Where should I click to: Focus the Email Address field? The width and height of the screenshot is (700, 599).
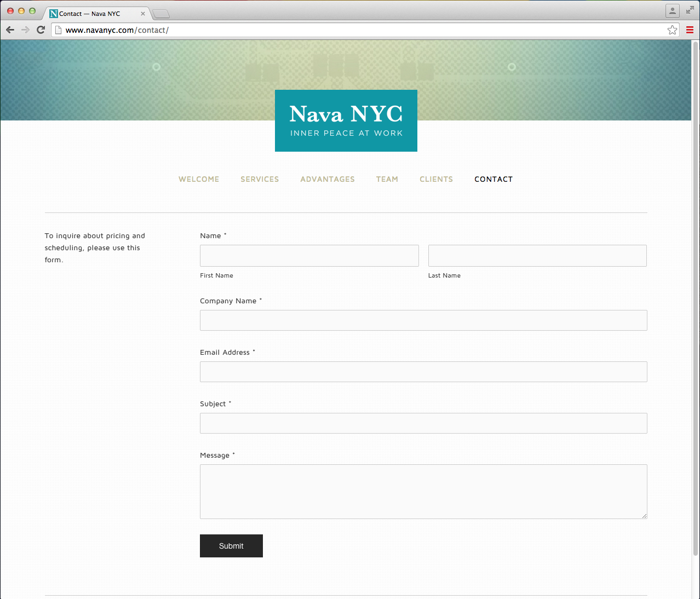click(423, 372)
